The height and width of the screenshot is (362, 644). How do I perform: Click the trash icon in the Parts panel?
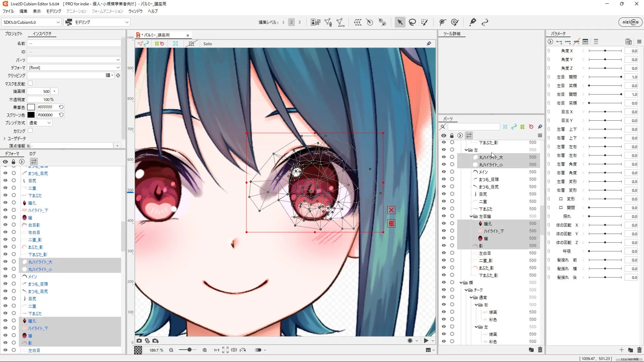[540, 350]
